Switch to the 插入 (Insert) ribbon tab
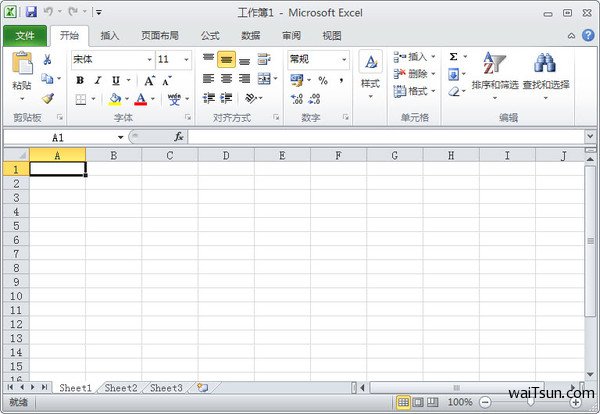 click(x=110, y=36)
